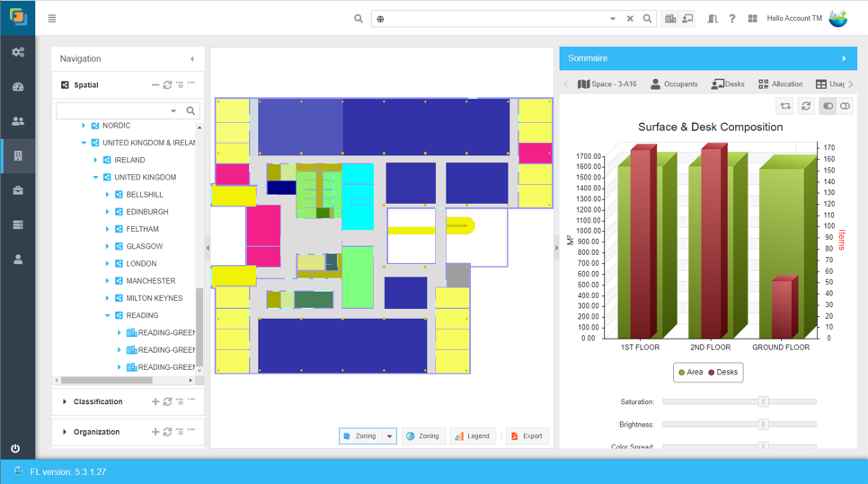Screen dimensions: 868x484
Task: Run global search with magnifier inside search box
Action: coord(647,18)
